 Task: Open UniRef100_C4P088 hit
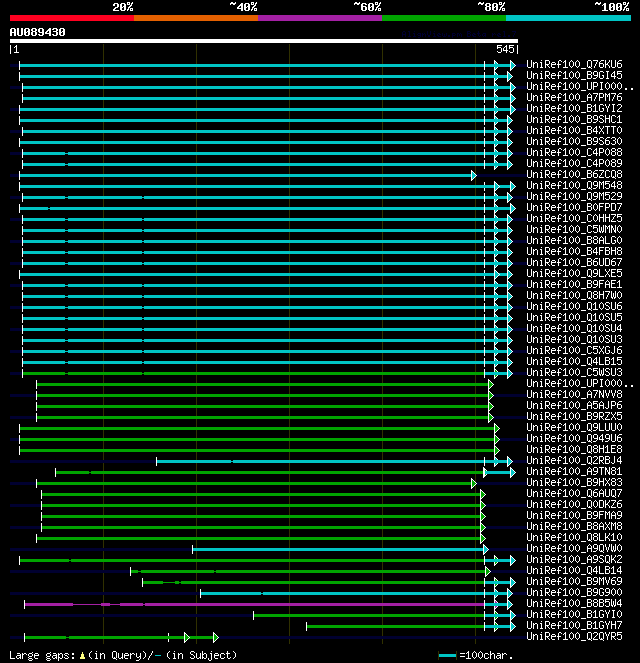(x=574, y=152)
